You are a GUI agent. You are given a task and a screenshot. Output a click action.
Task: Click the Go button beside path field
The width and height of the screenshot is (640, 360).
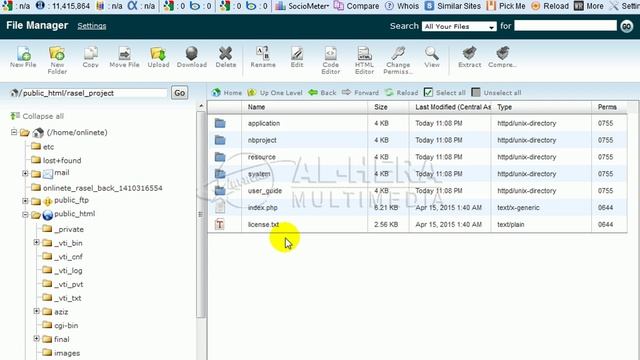(180, 93)
